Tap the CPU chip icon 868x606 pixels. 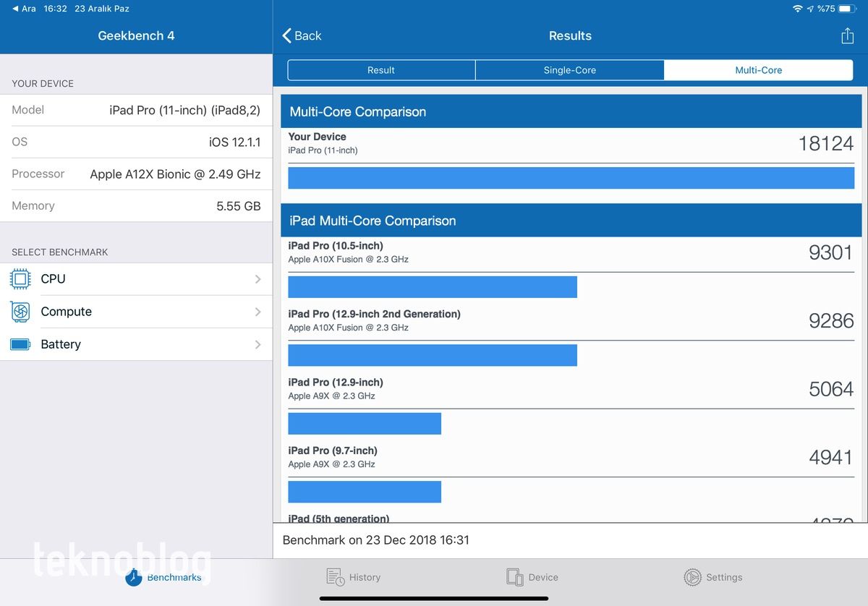(x=21, y=279)
